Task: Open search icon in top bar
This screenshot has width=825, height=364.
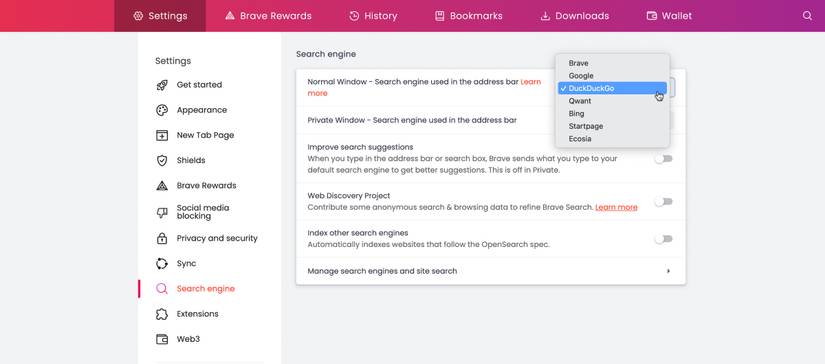Action: pyautogui.click(x=807, y=16)
